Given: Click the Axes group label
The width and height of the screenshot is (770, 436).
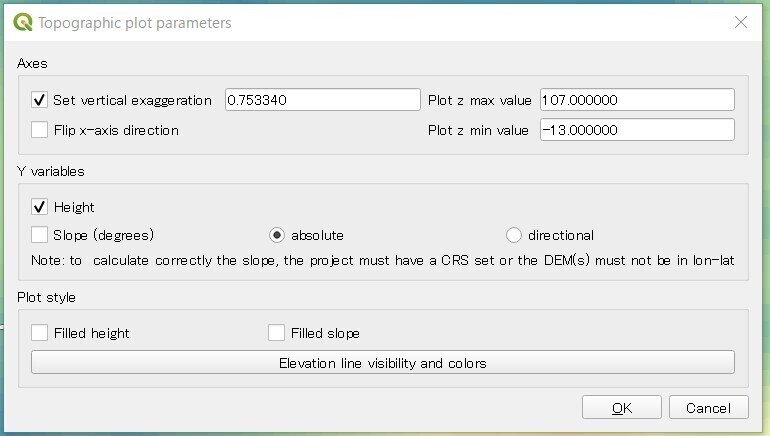Looking at the screenshot, I should 32,63.
